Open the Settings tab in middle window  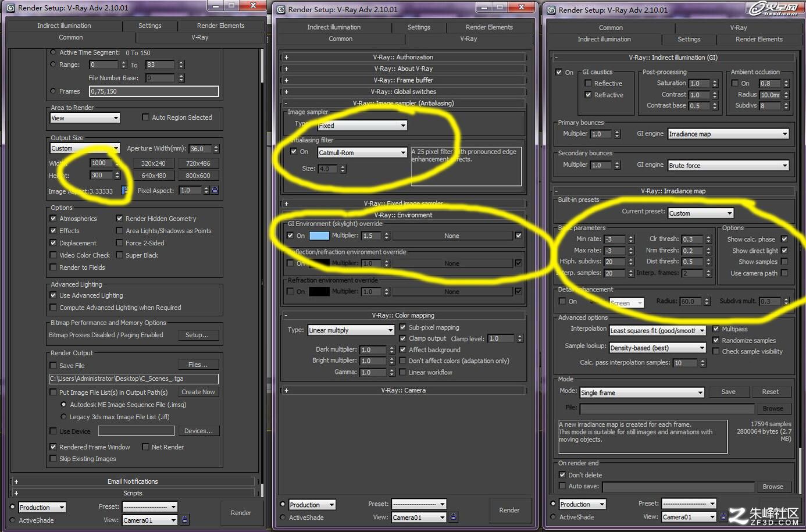point(419,27)
